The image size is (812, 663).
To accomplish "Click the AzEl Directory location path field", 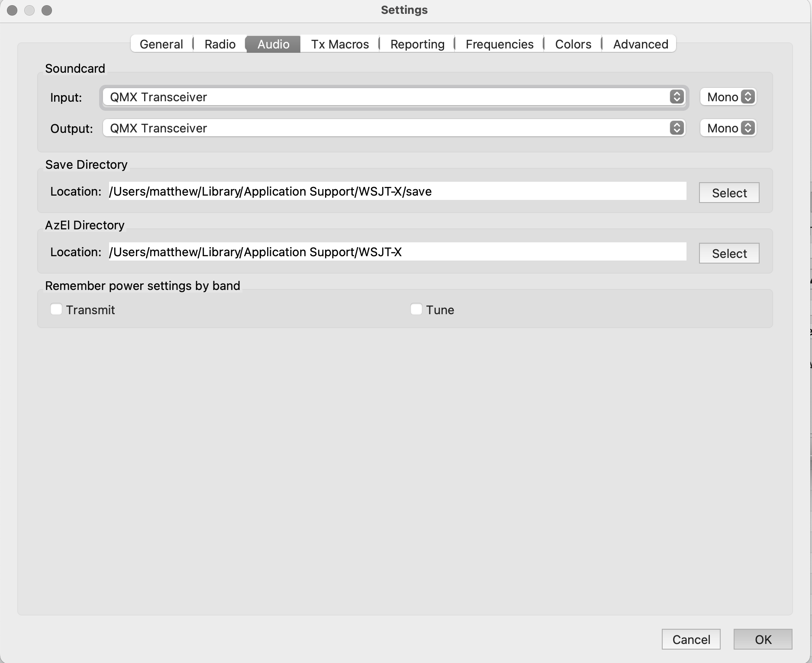I will point(397,252).
